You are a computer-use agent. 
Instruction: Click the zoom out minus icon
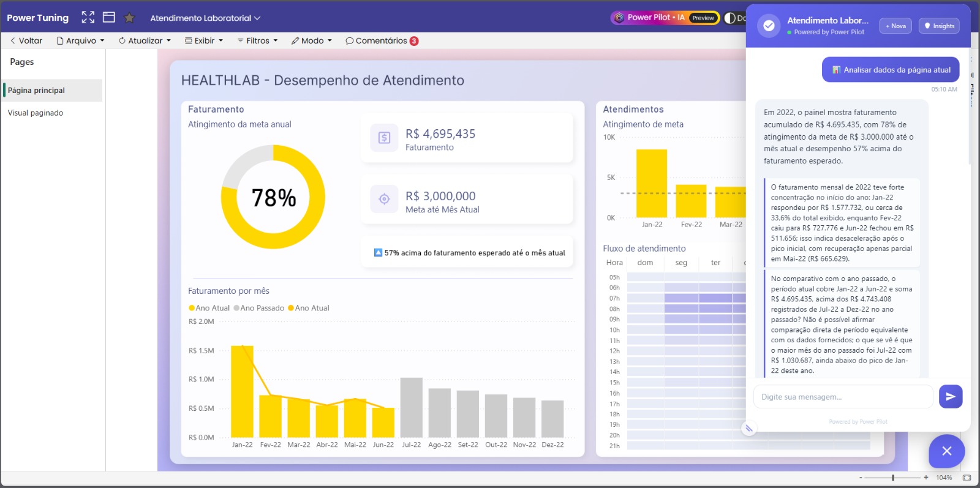(861, 478)
